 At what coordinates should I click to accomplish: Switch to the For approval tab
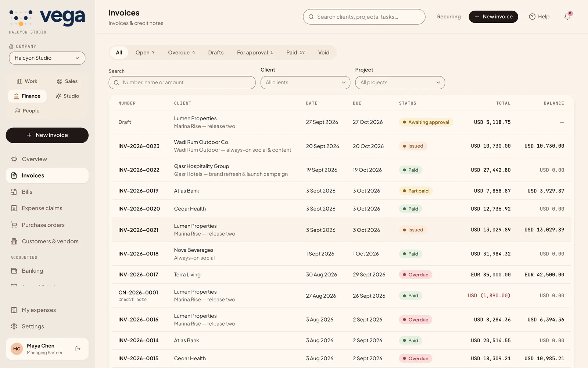(x=255, y=53)
